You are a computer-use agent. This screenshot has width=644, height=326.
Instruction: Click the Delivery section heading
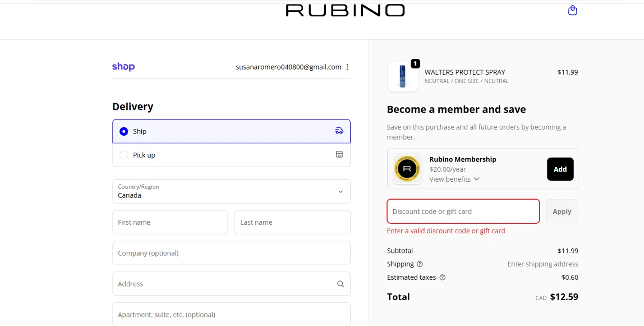click(x=133, y=107)
